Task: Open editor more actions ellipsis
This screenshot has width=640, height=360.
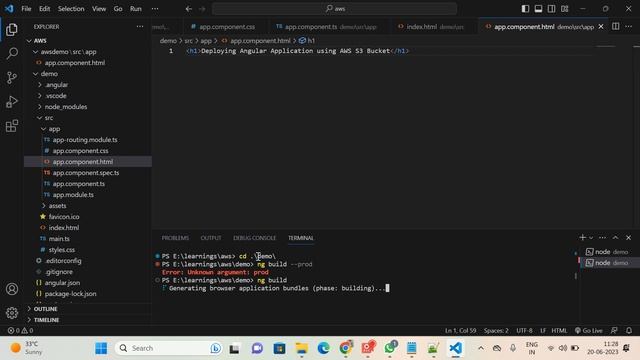Action: (629, 27)
